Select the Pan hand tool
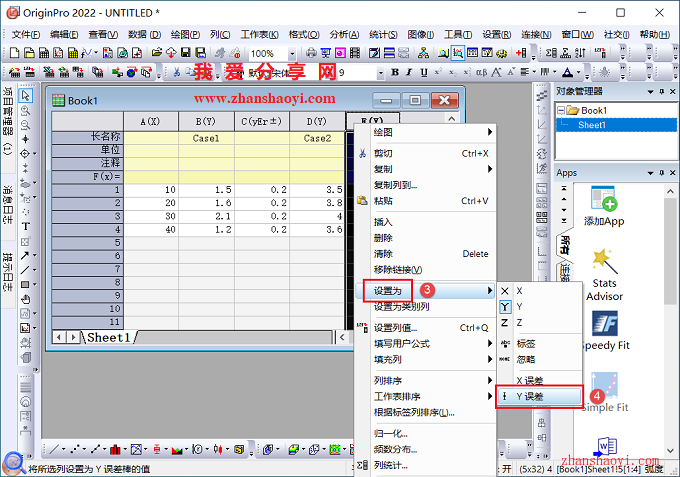680x477 pixels. tap(26, 299)
